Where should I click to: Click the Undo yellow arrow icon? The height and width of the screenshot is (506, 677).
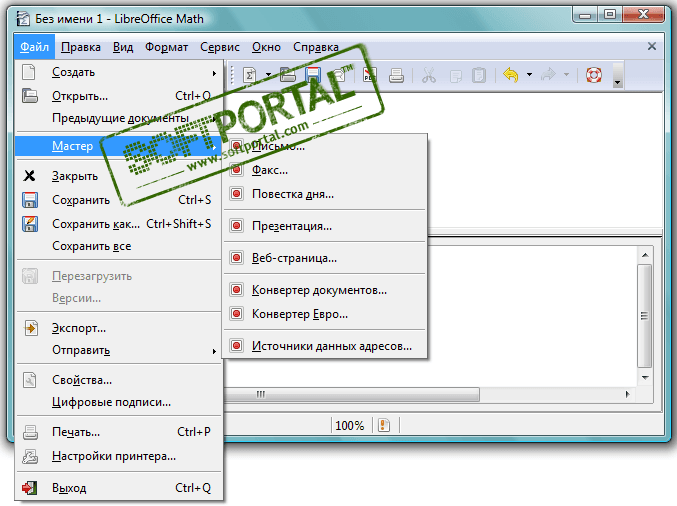tap(511, 75)
